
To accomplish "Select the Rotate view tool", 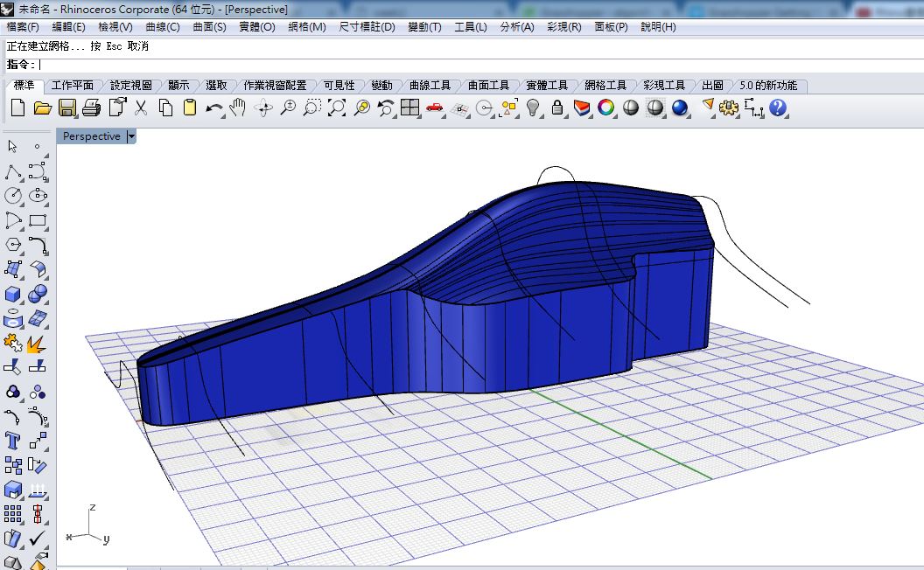I will 263,108.
